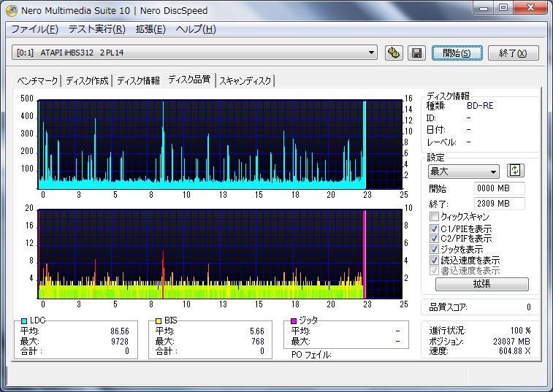This screenshot has height=392, width=553.
Task: Click the 拡張 button in settings
Action: (x=481, y=284)
